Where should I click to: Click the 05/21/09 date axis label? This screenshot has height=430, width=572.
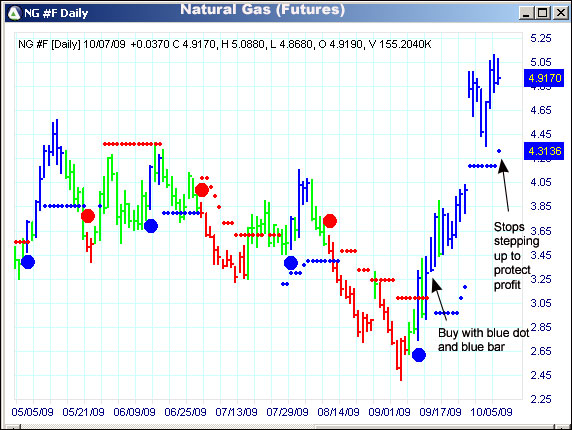[84, 412]
